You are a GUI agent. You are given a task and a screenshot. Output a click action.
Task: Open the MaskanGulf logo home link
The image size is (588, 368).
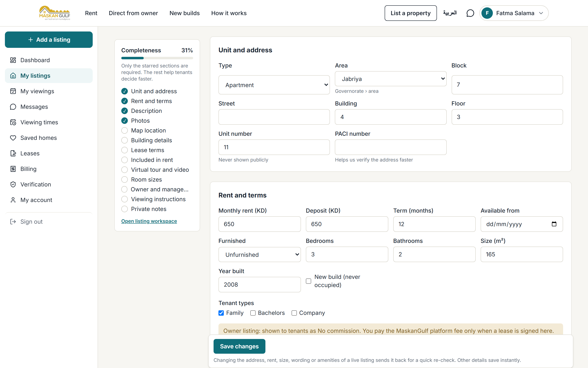pos(55,13)
